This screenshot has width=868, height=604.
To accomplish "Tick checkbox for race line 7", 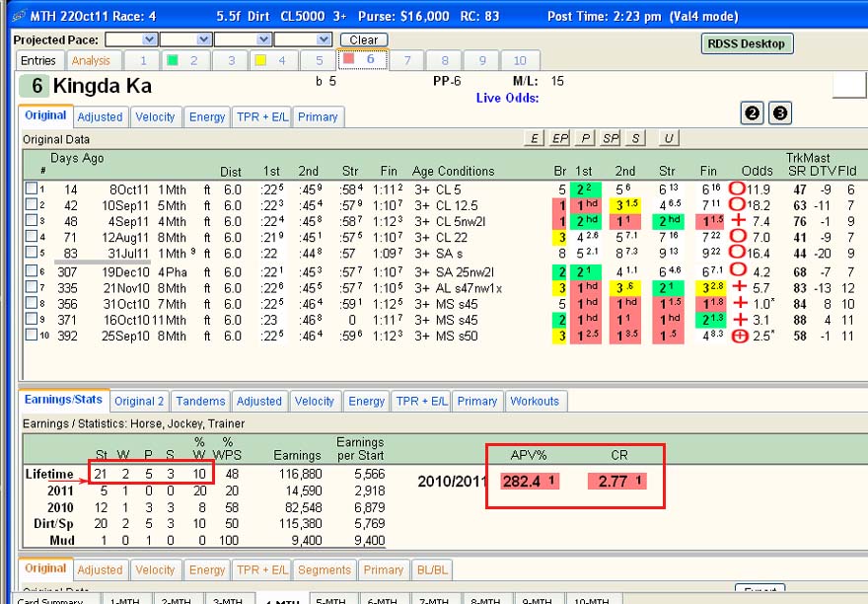I will pos(32,287).
